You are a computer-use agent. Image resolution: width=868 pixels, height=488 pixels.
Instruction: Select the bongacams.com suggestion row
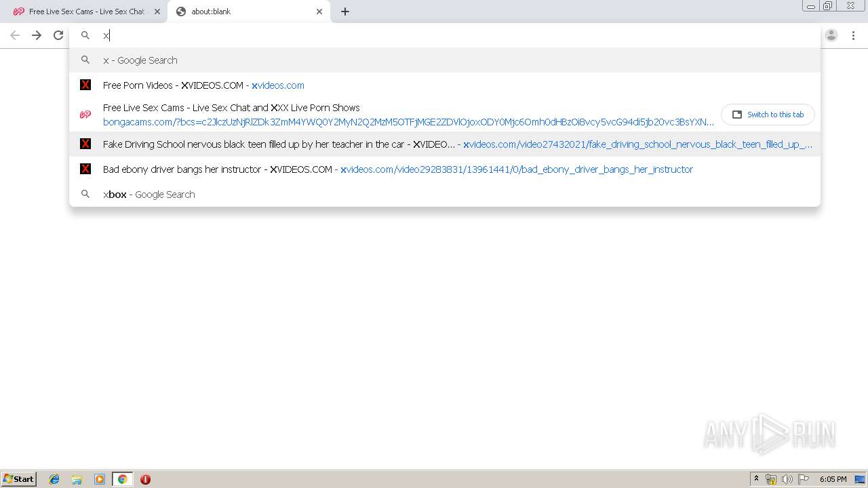pyautogui.click(x=445, y=115)
